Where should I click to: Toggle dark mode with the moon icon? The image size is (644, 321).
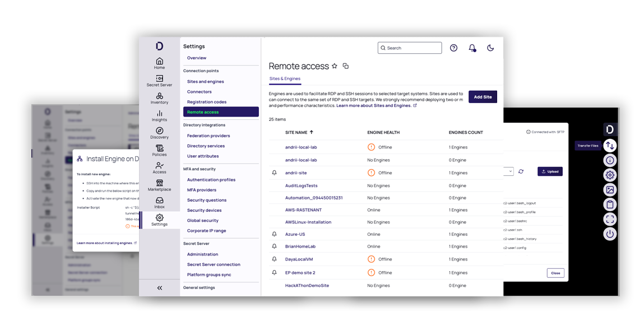coord(490,48)
